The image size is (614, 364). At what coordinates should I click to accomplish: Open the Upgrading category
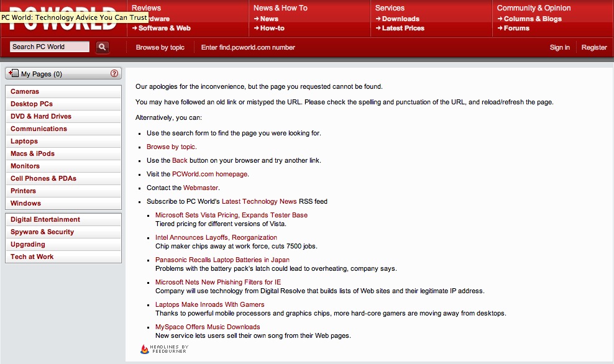[x=63, y=245]
